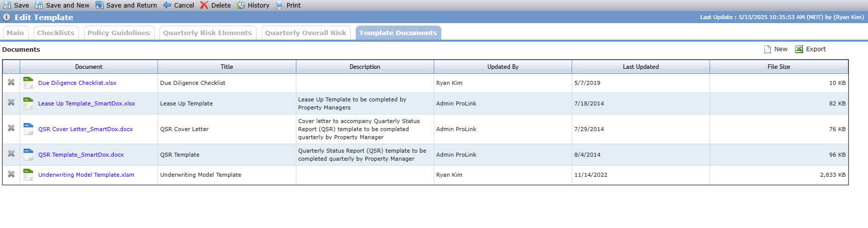This screenshot has height=228, width=868.
Task: Select the Template Documents tab
Action: coord(398,33)
